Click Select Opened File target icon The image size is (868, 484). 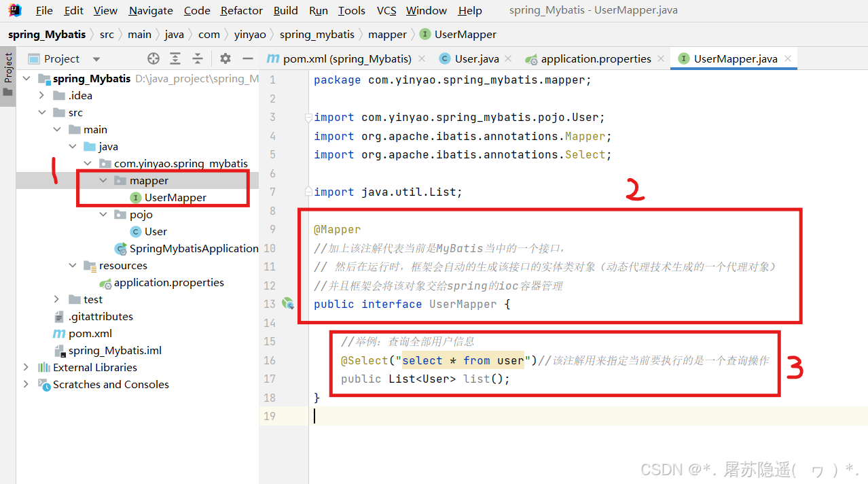coord(153,59)
